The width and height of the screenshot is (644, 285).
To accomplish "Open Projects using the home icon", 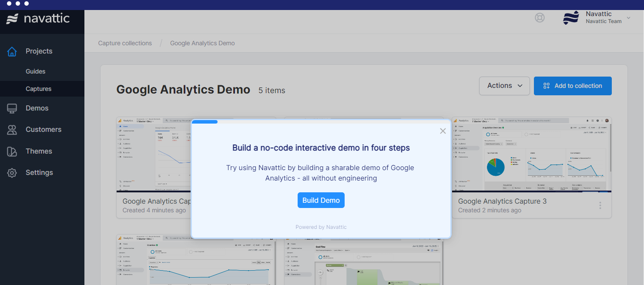I will click(12, 51).
